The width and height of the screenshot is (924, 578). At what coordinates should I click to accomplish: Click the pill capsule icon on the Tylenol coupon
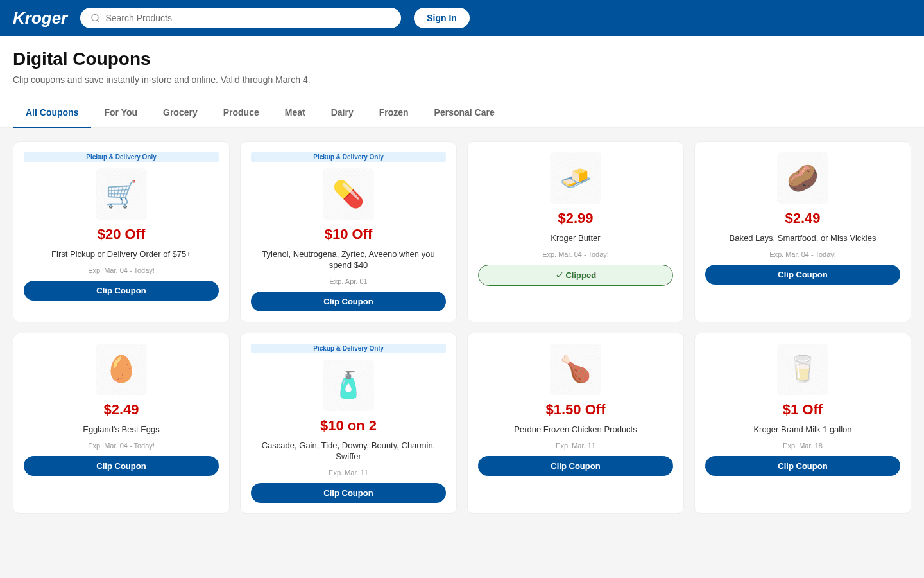click(x=348, y=193)
